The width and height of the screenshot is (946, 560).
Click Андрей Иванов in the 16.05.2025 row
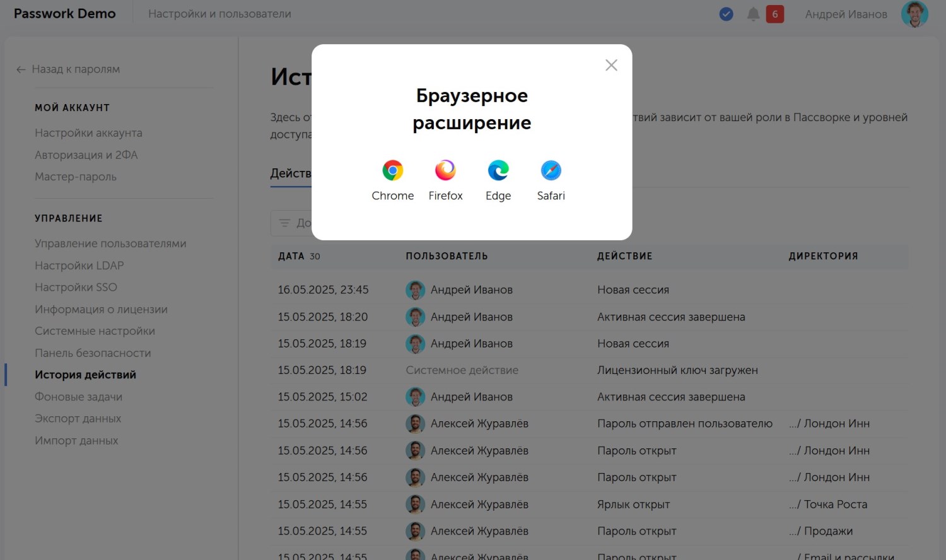[472, 290]
